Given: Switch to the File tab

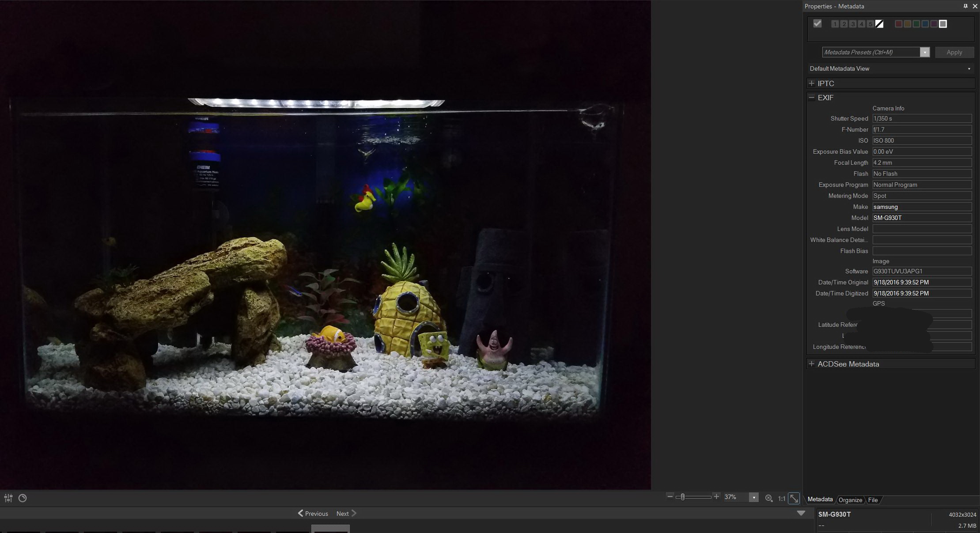Looking at the screenshot, I should point(873,500).
